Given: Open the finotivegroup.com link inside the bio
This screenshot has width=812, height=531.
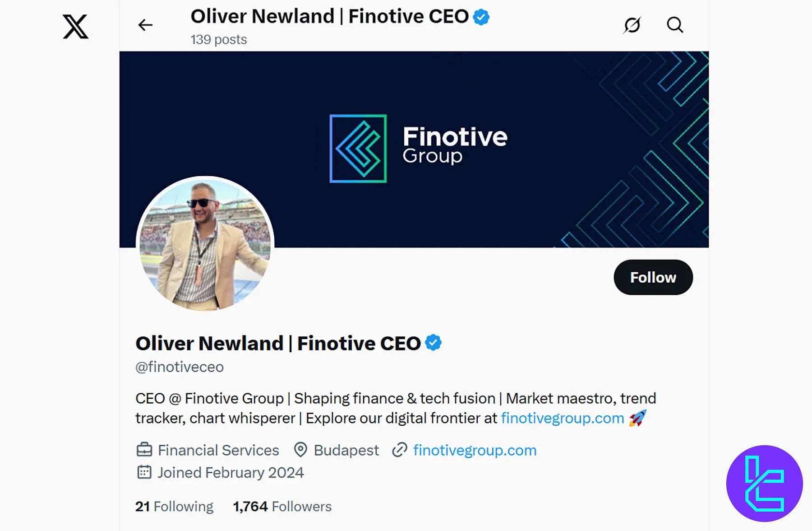Looking at the screenshot, I should coord(561,418).
